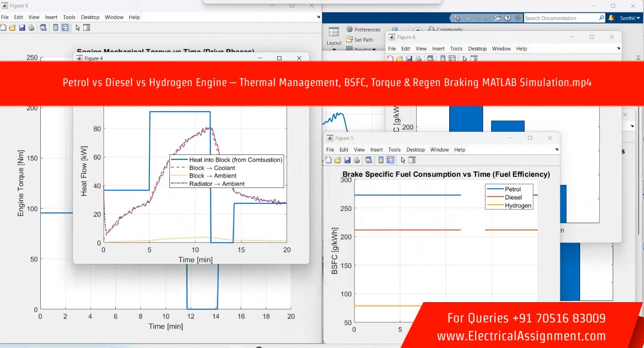The image size is (644, 348).
Task: Toggle Insert Colorbar button in Figure 8
Action: pyautogui.click(x=56, y=28)
